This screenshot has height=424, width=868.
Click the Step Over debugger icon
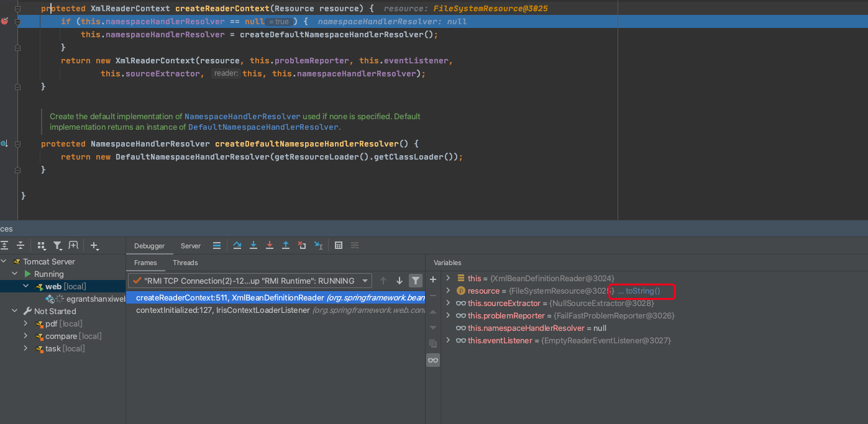click(x=237, y=245)
